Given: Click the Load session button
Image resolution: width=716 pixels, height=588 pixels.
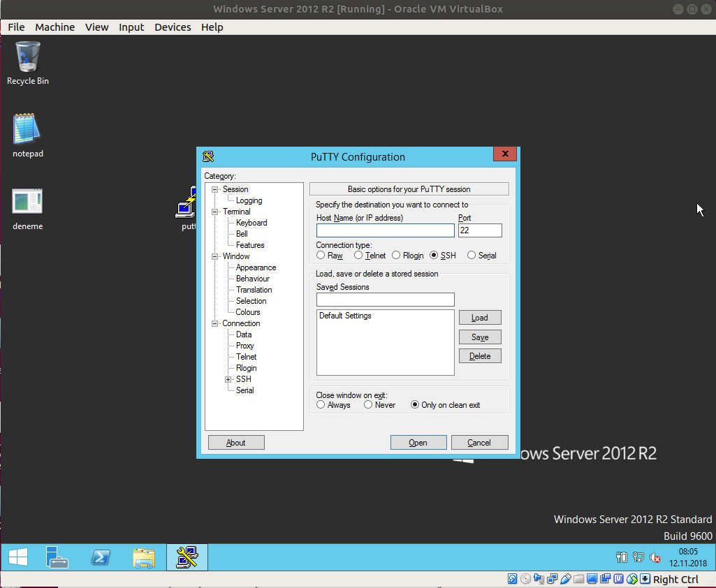Looking at the screenshot, I should (x=480, y=318).
